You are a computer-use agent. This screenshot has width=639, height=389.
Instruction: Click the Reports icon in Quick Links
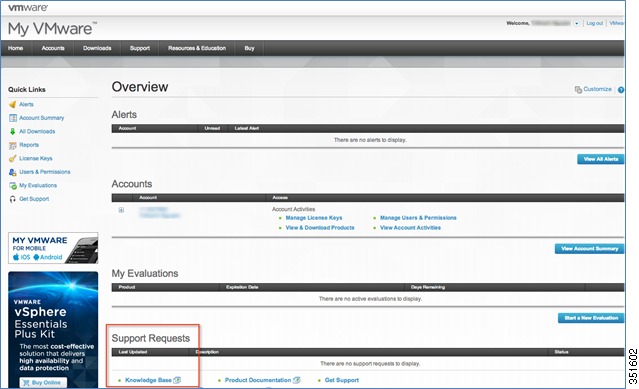click(13, 145)
